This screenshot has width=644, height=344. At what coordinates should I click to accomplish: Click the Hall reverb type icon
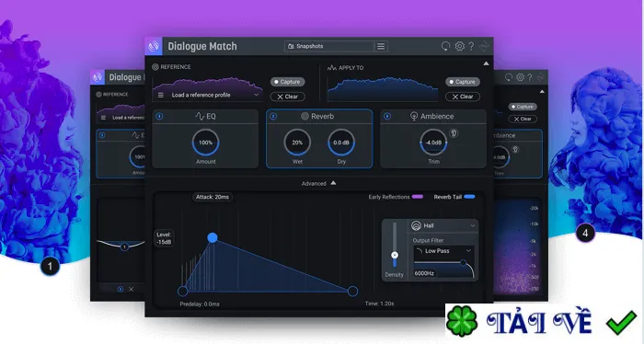pos(416,225)
